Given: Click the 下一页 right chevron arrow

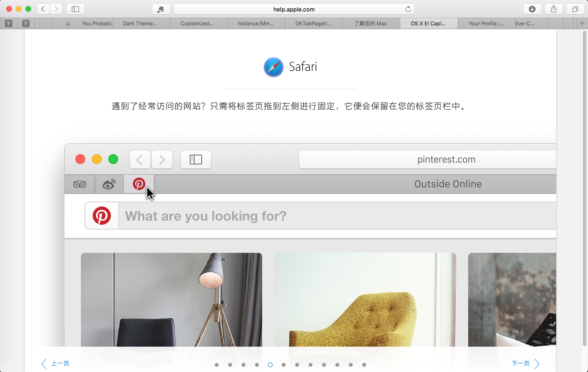Looking at the screenshot, I should 537,364.
